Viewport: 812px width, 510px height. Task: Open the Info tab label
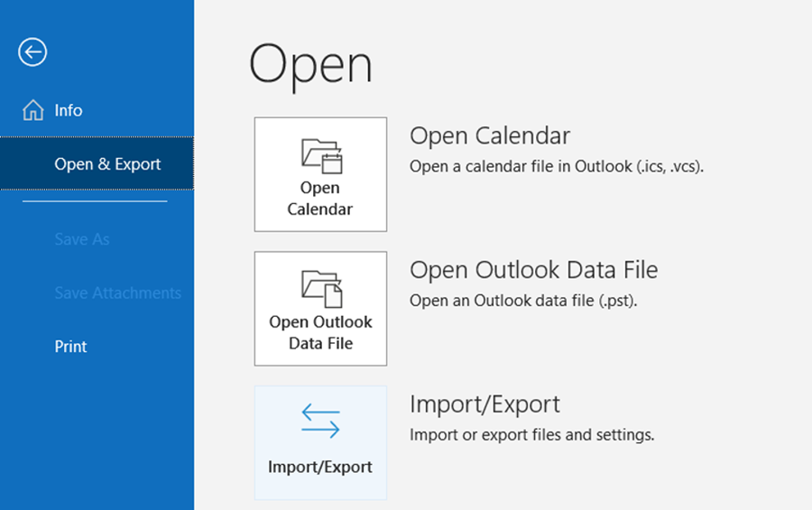(x=69, y=111)
